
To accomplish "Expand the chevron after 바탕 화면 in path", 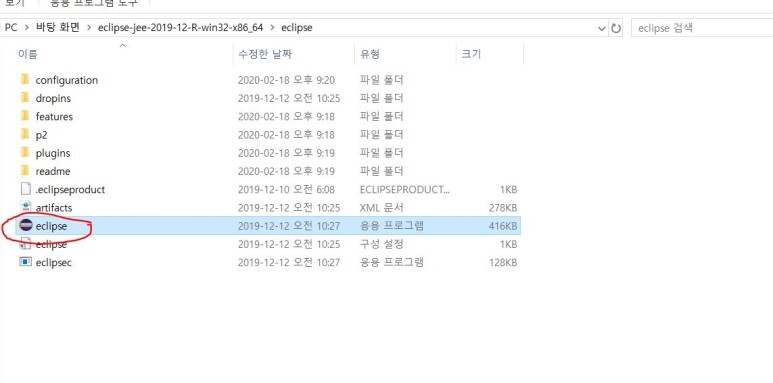I will [x=89, y=28].
